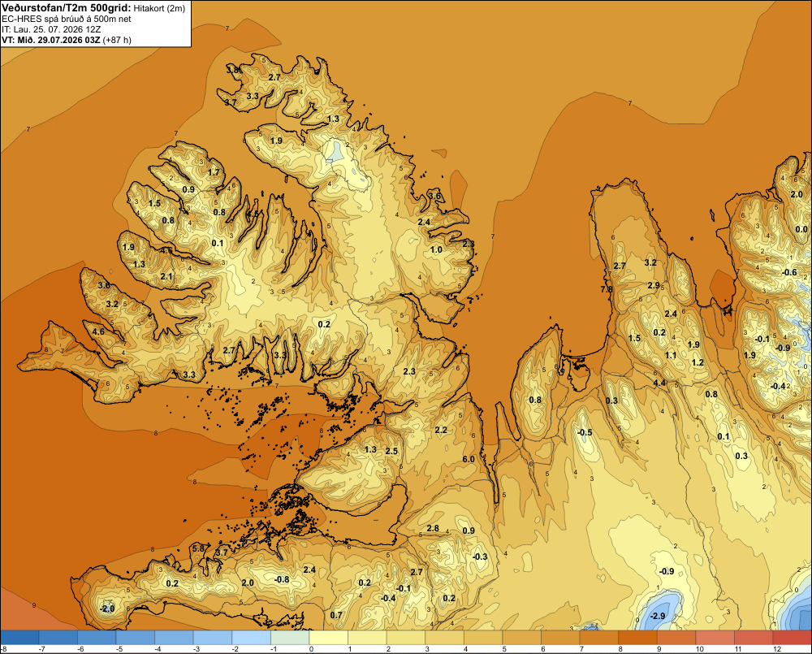Click the temperature value '-0.8' on the map
The width and height of the screenshot is (812, 654).
pyautogui.click(x=281, y=579)
